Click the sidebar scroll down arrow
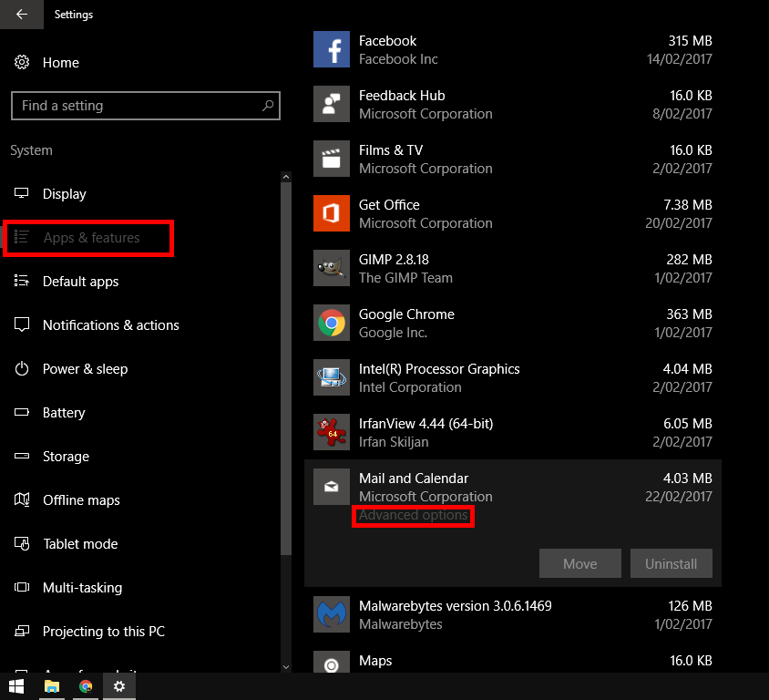Viewport: 769px width, 700px height. pyautogui.click(x=286, y=667)
